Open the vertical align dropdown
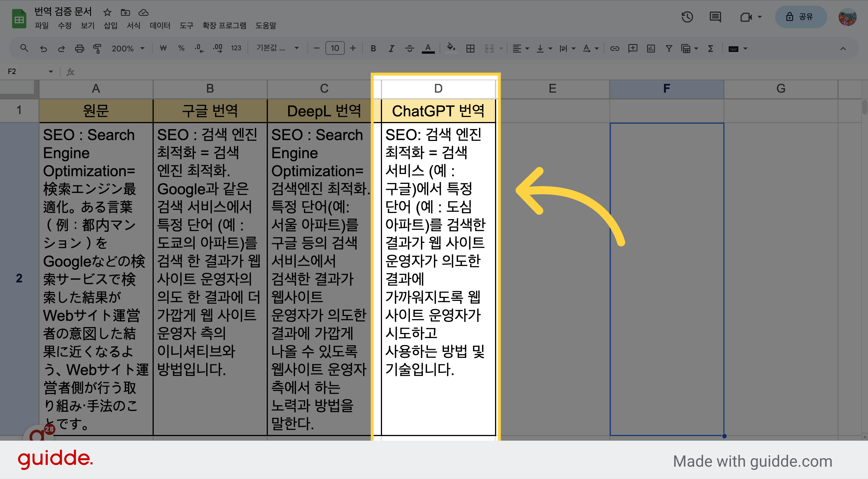The width and height of the screenshot is (868, 479). 544,49
